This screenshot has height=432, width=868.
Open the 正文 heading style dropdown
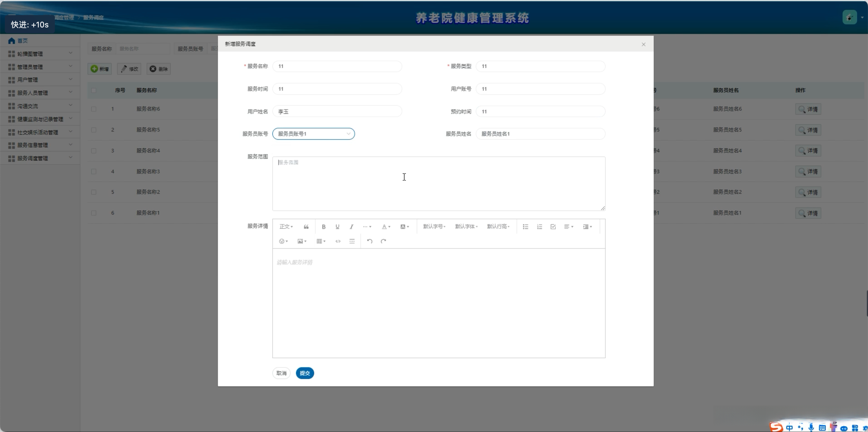(x=286, y=227)
